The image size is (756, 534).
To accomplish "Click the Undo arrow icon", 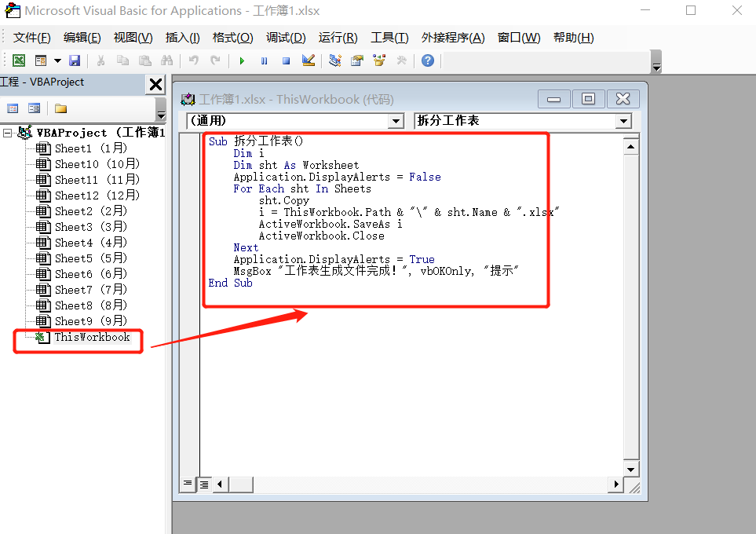I will point(193,60).
